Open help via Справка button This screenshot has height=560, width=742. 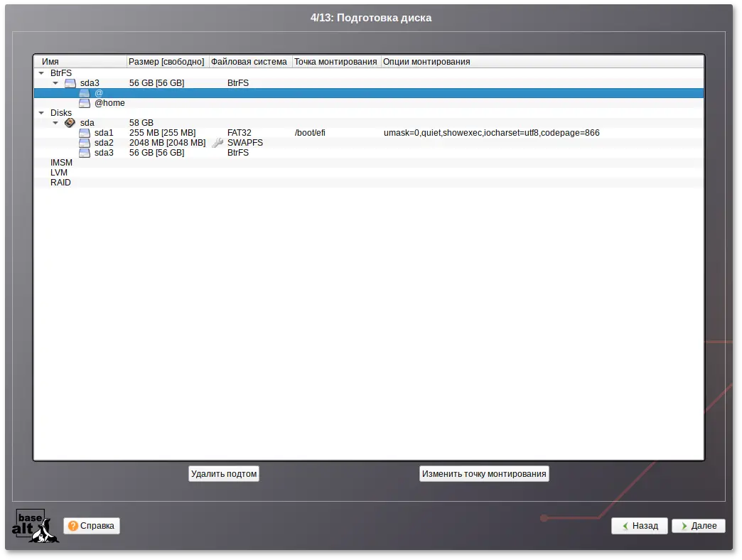tap(92, 526)
